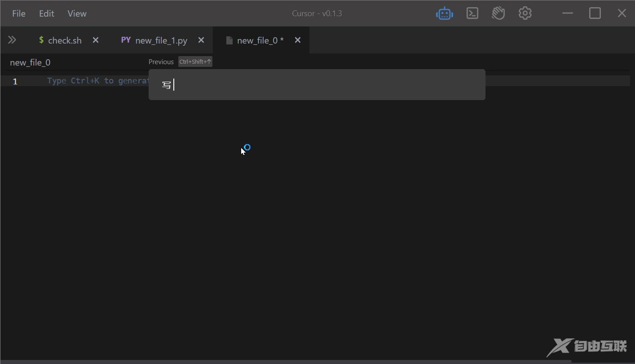Click line number 1 in the gutter
Image resolution: width=635 pixels, height=364 pixels.
pyautogui.click(x=15, y=81)
